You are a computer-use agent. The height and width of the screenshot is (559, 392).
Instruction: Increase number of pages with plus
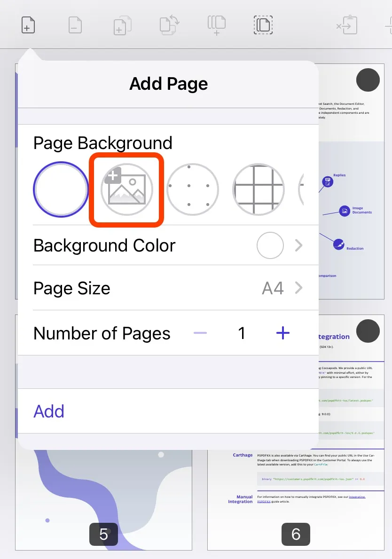[x=283, y=333]
